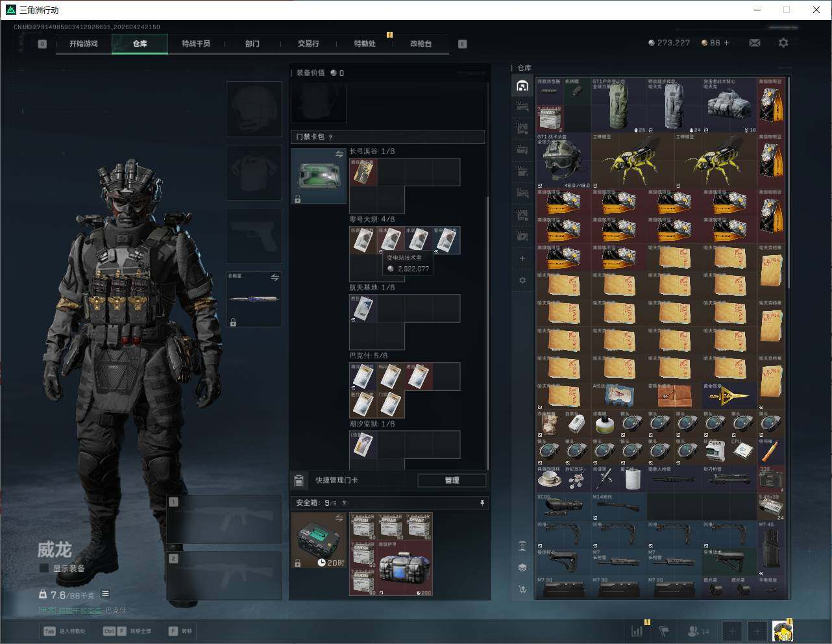This screenshot has width=832, height=644.
Task: Select the GT1 户外登山包 backpack
Action: 618,106
